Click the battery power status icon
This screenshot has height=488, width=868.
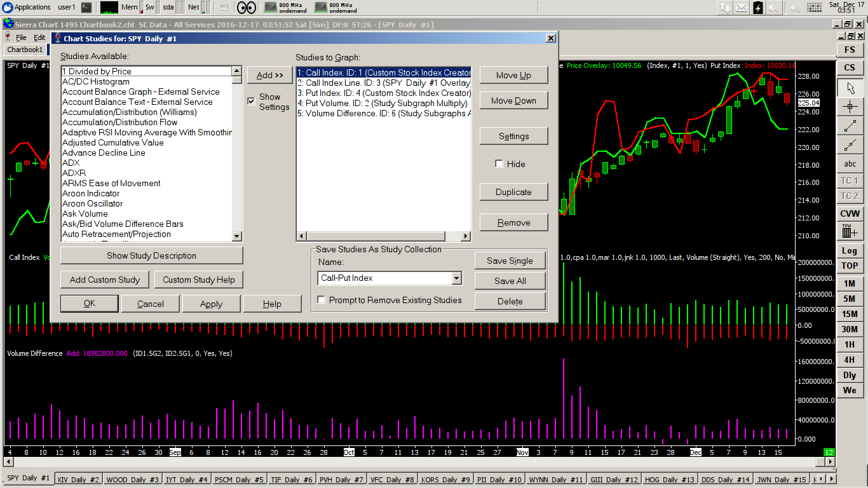click(x=758, y=8)
